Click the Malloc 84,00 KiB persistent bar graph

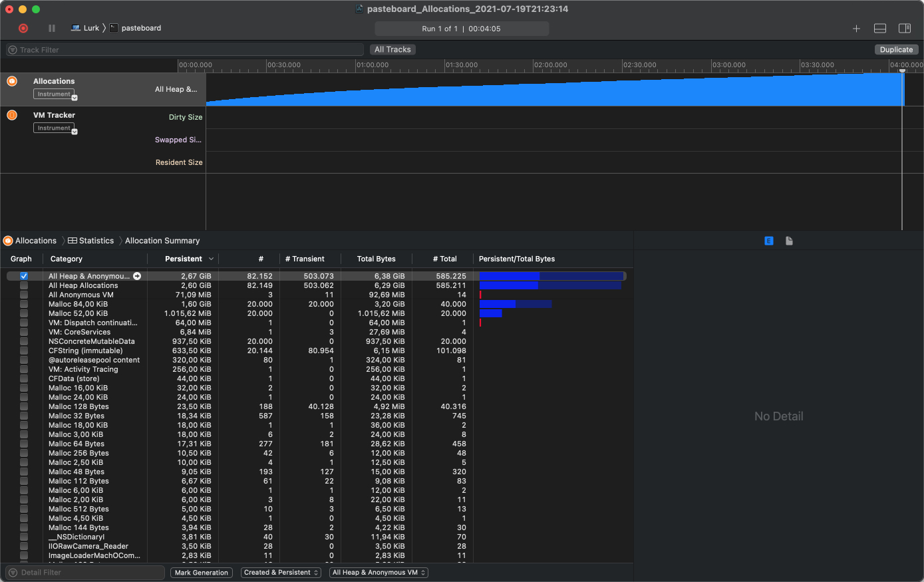click(x=498, y=304)
